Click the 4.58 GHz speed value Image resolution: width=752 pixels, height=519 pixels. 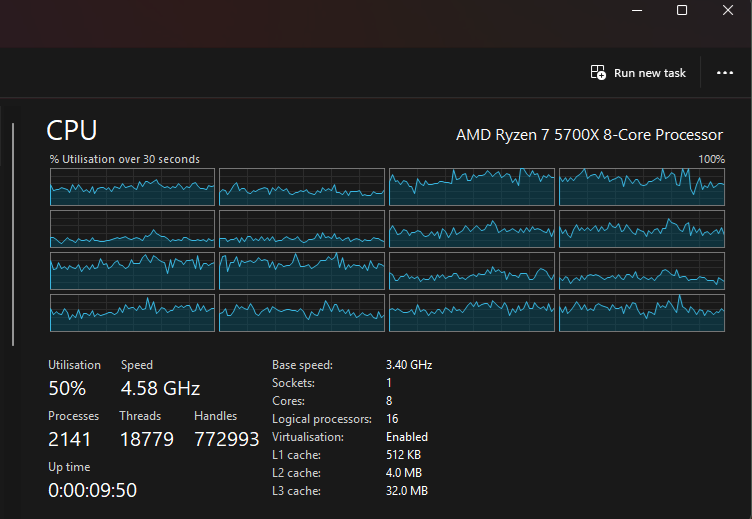click(x=160, y=388)
